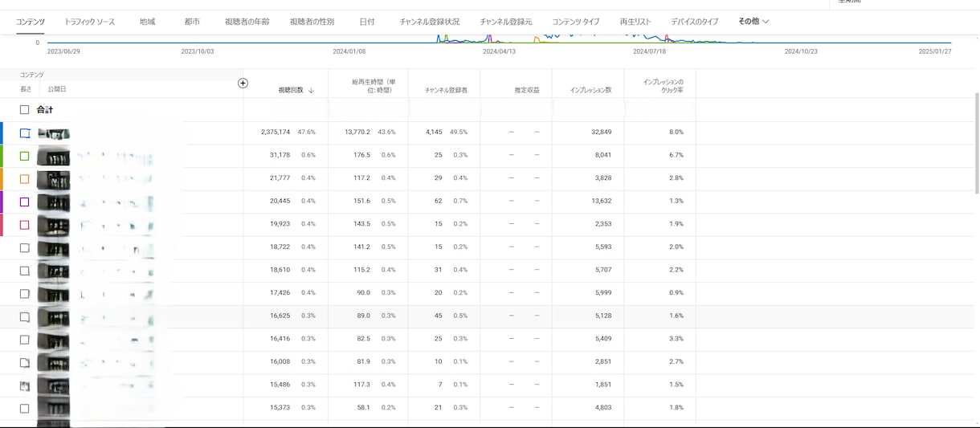Screen dimensions: 980x428
Task: Open the 地域 tab
Action: click(x=148, y=22)
